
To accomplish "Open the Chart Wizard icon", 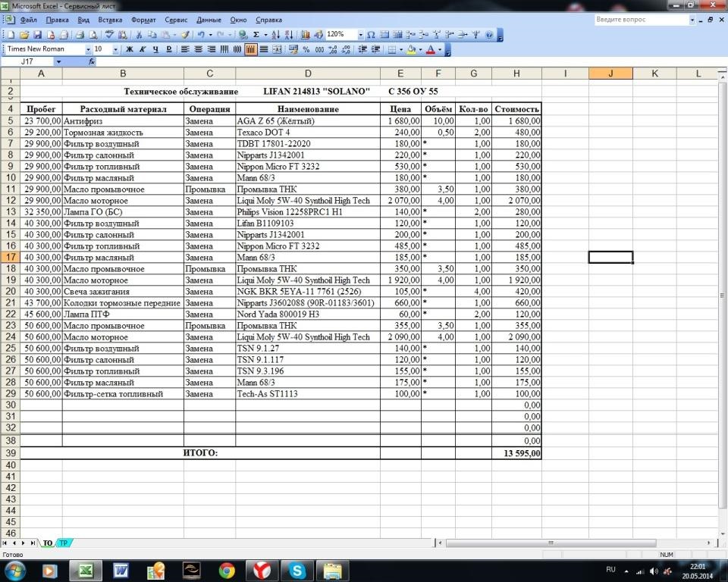I will click(305, 35).
